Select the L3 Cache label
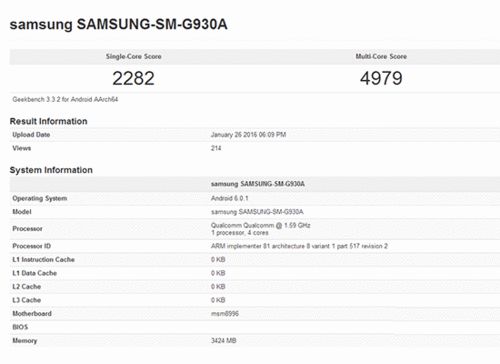The width and height of the screenshot is (500, 364). pyautogui.click(x=27, y=300)
